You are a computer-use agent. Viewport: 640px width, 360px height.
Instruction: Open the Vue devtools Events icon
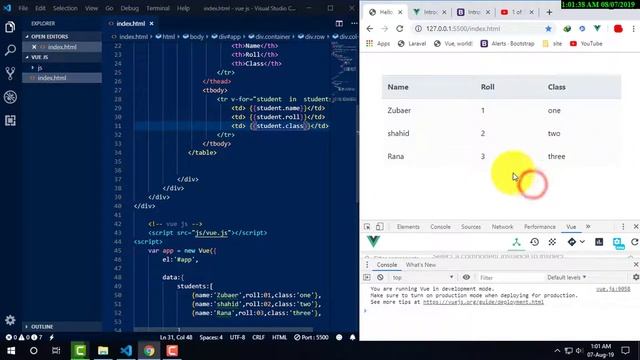pyautogui.click(x=552, y=242)
